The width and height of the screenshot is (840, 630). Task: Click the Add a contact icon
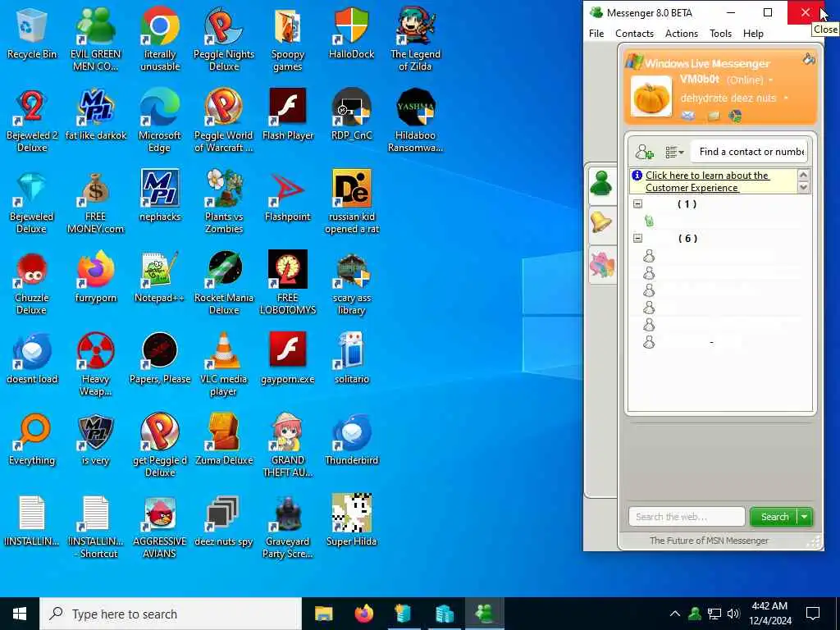click(x=645, y=152)
